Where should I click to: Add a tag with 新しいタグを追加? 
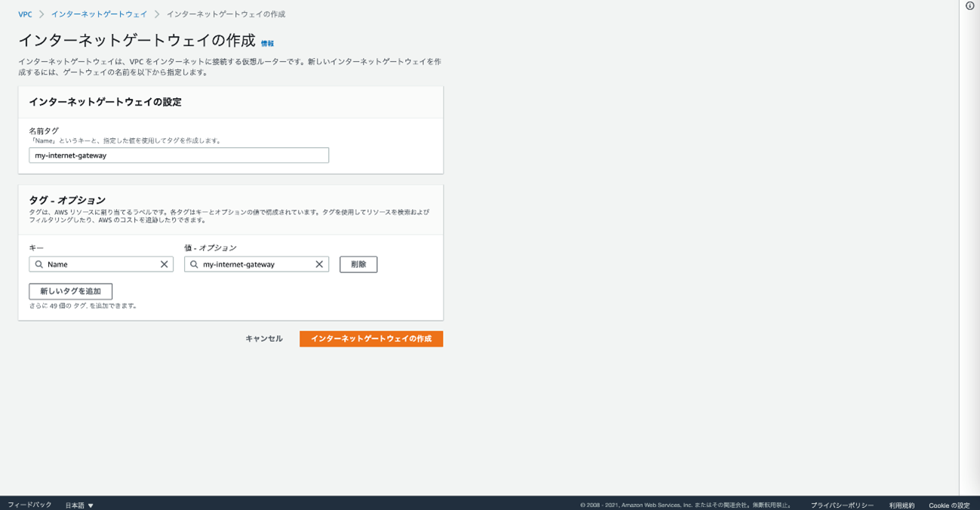(x=70, y=291)
